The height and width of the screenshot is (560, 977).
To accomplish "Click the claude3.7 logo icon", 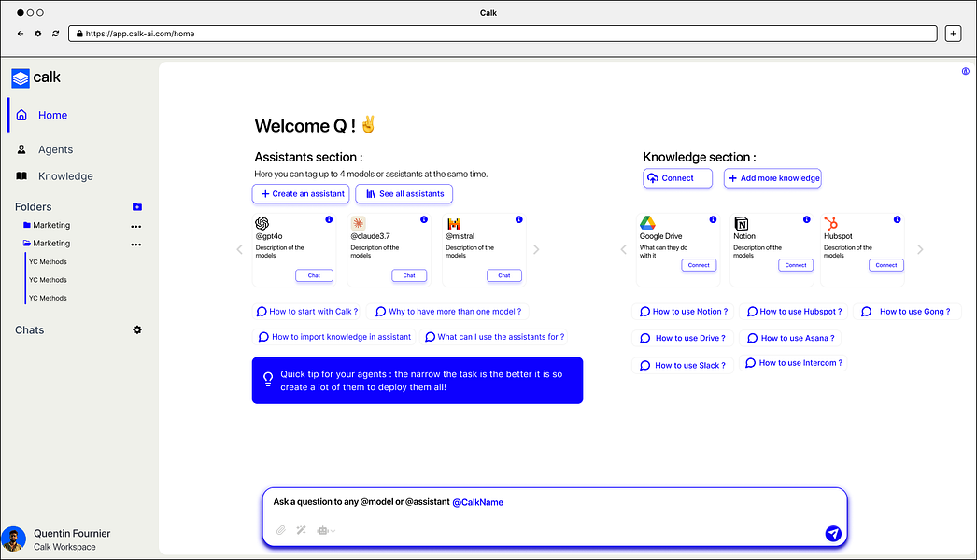I will click(358, 223).
